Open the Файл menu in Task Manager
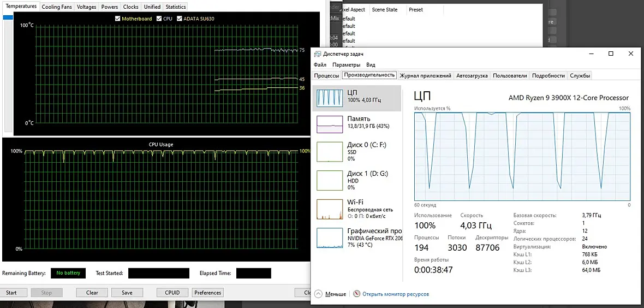644x308 pixels. (320, 65)
